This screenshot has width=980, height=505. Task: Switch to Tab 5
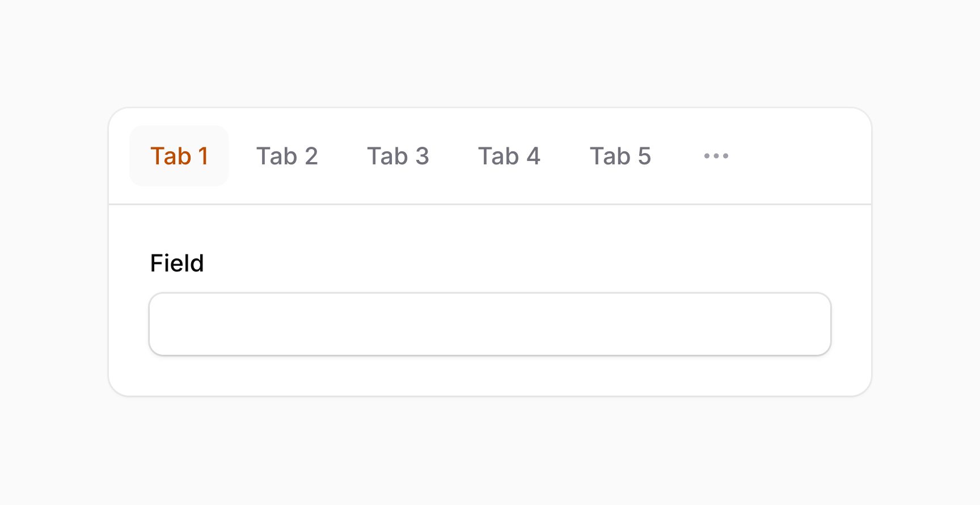pyautogui.click(x=620, y=156)
